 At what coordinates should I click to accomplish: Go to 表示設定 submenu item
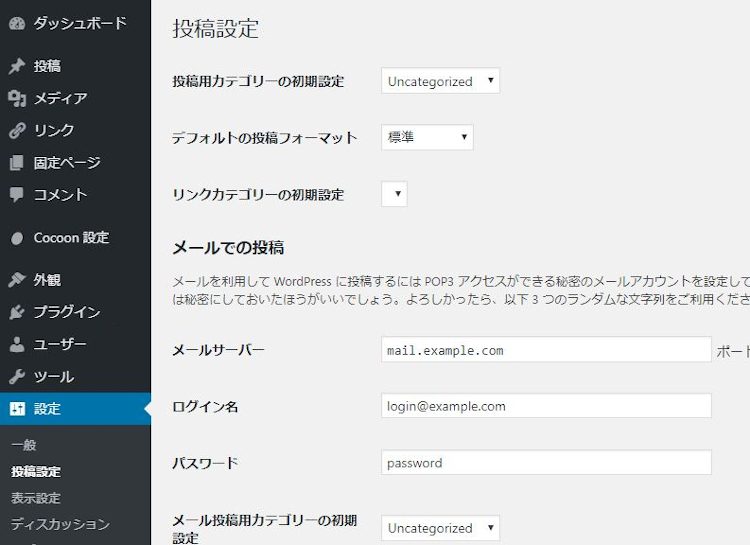click(36, 498)
